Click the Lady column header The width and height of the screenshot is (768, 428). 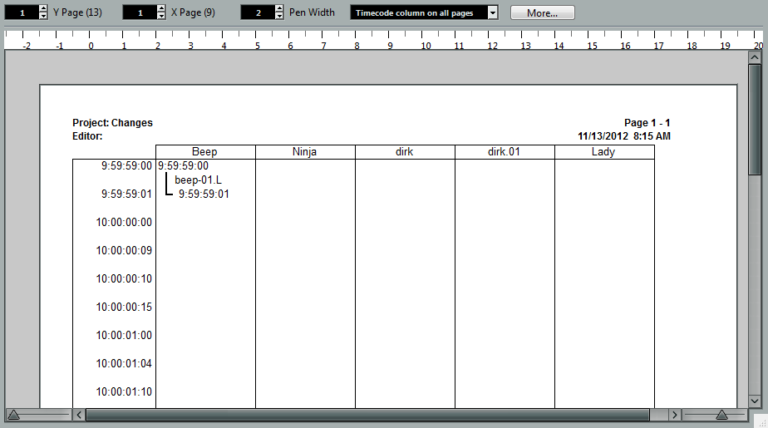point(604,152)
